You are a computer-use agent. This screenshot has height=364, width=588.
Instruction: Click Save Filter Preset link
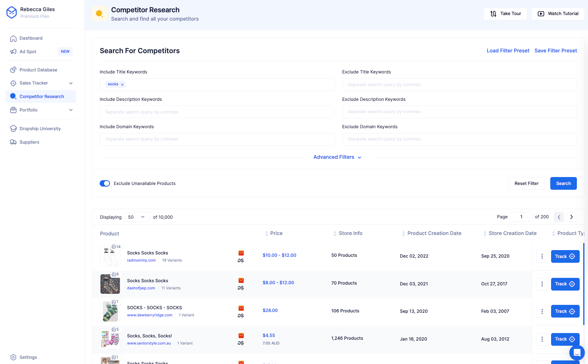[556, 51]
